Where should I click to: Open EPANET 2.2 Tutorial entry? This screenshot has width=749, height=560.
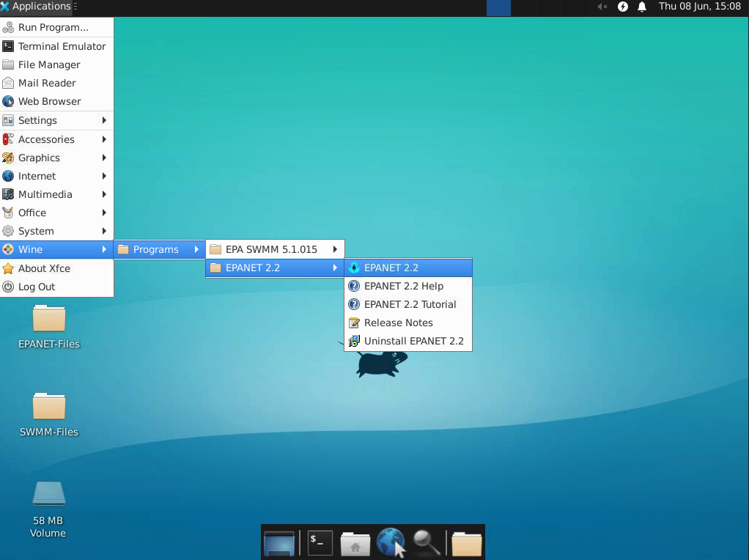point(408,304)
